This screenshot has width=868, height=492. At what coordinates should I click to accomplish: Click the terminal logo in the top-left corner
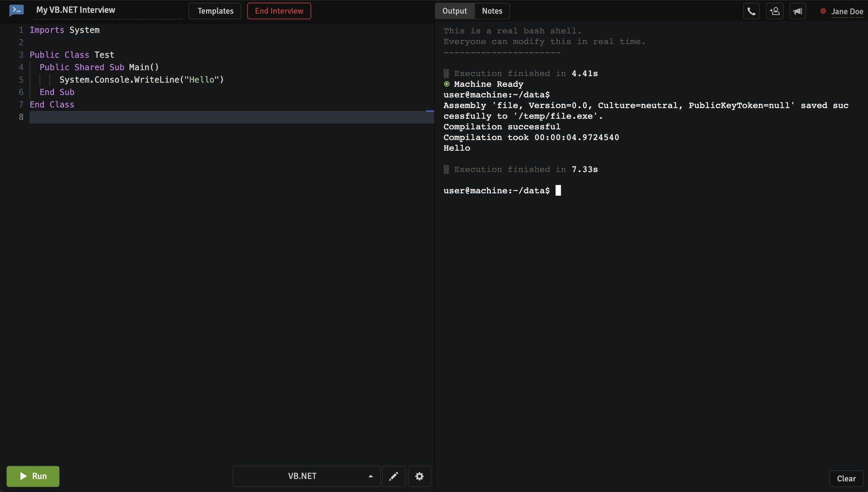pyautogui.click(x=16, y=11)
